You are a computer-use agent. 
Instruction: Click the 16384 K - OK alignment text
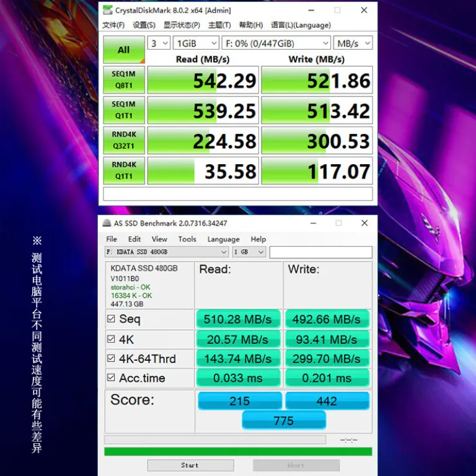point(131,296)
